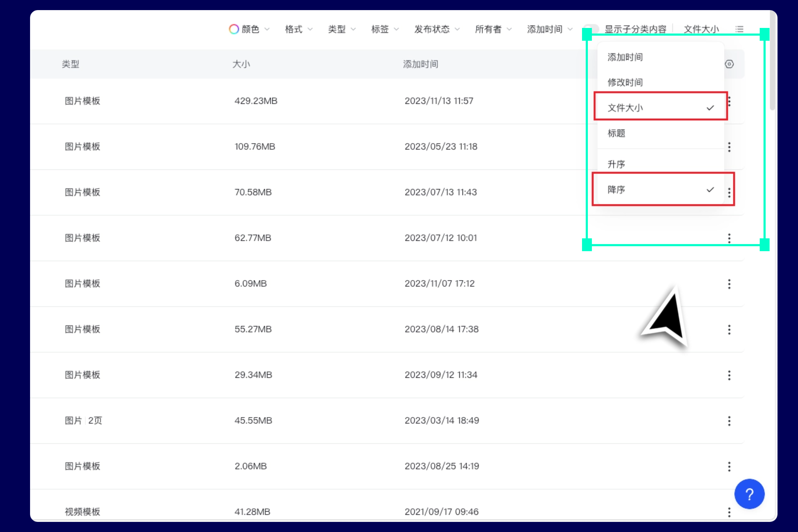This screenshot has width=798, height=532.
Task: Open more options for 29.34MB row
Action: click(729, 375)
